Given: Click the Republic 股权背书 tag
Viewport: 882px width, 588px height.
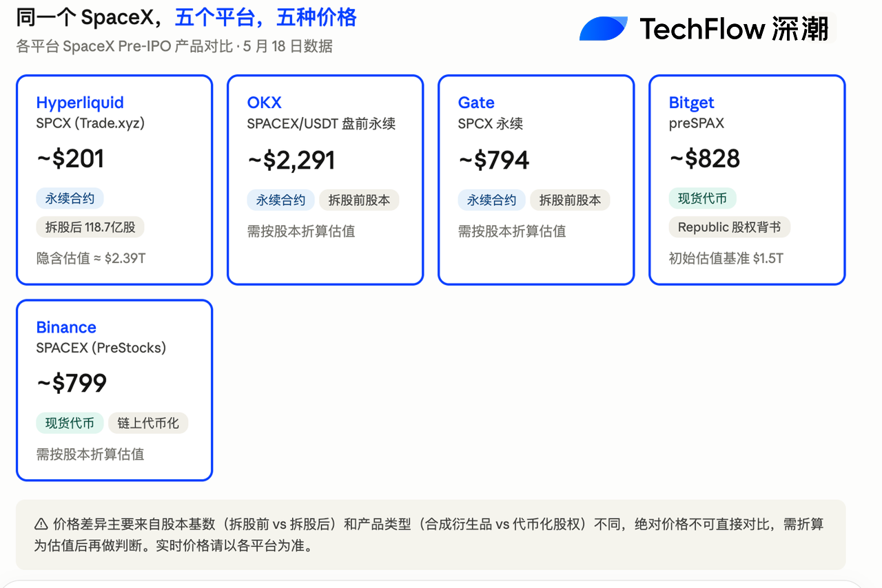Looking at the screenshot, I should pyautogui.click(x=729, y=227).
